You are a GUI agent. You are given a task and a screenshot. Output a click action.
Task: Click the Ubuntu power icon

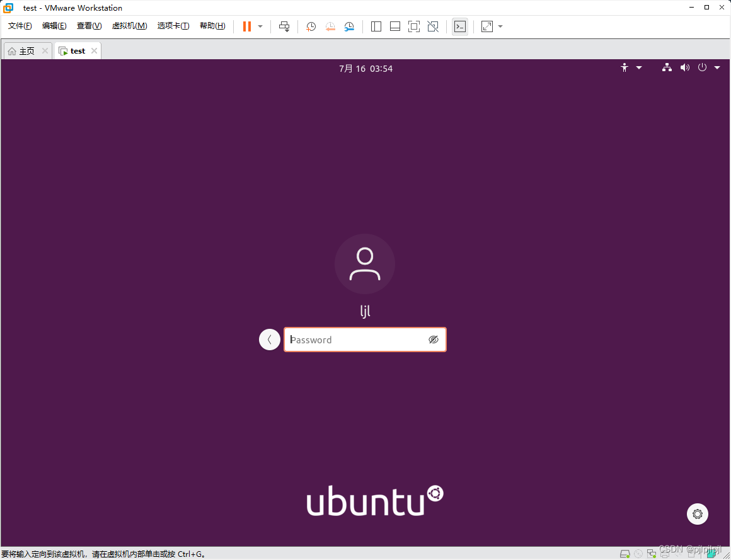click(x=702, y=67)
